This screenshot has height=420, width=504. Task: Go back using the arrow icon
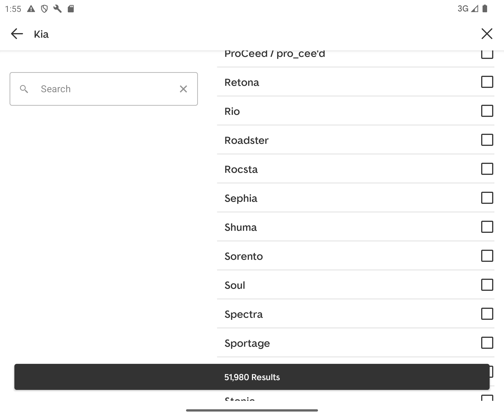point(17,34)
